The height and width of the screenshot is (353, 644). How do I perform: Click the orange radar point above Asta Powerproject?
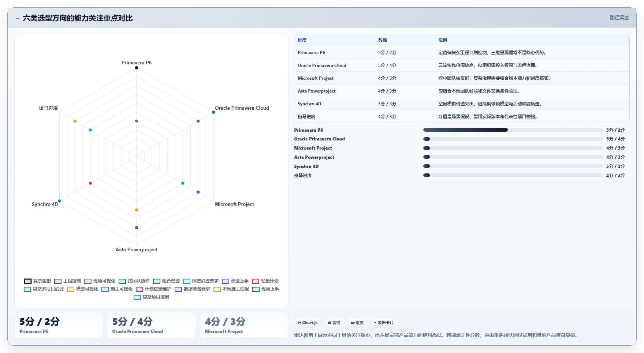coord(137,210)
